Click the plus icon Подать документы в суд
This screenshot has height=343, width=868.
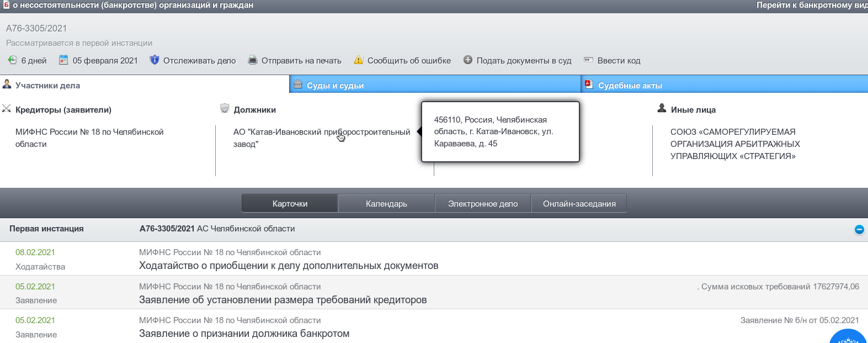click(x=468, y=60)
